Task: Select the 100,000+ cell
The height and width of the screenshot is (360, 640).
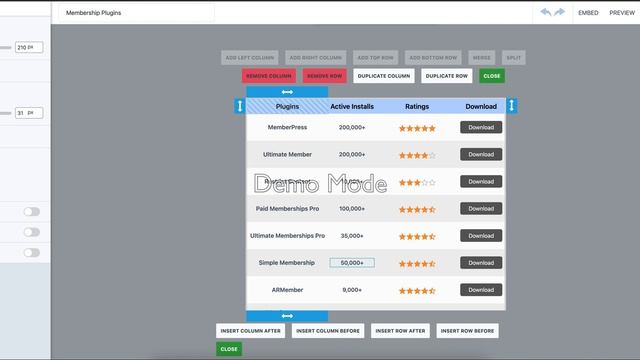Action: 352,209
